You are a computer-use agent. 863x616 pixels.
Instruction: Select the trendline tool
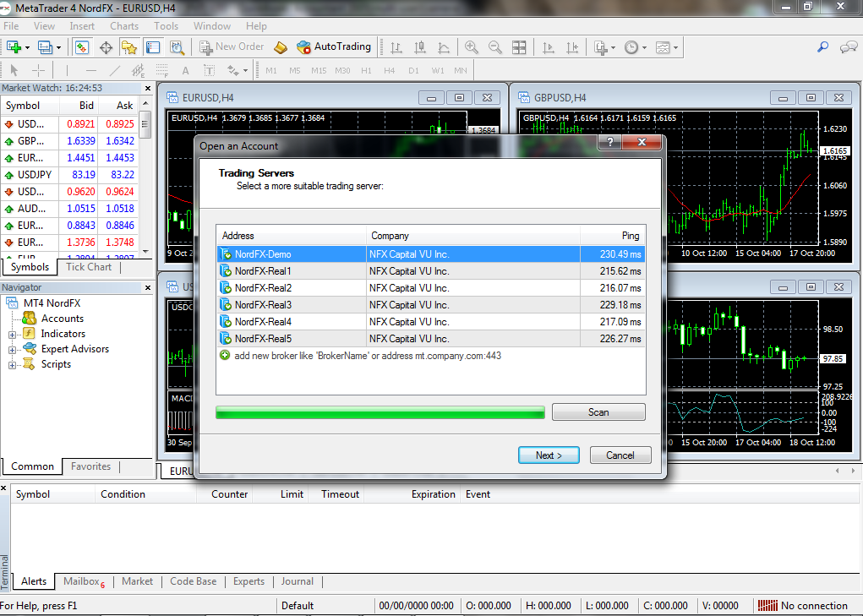(114, 70)
